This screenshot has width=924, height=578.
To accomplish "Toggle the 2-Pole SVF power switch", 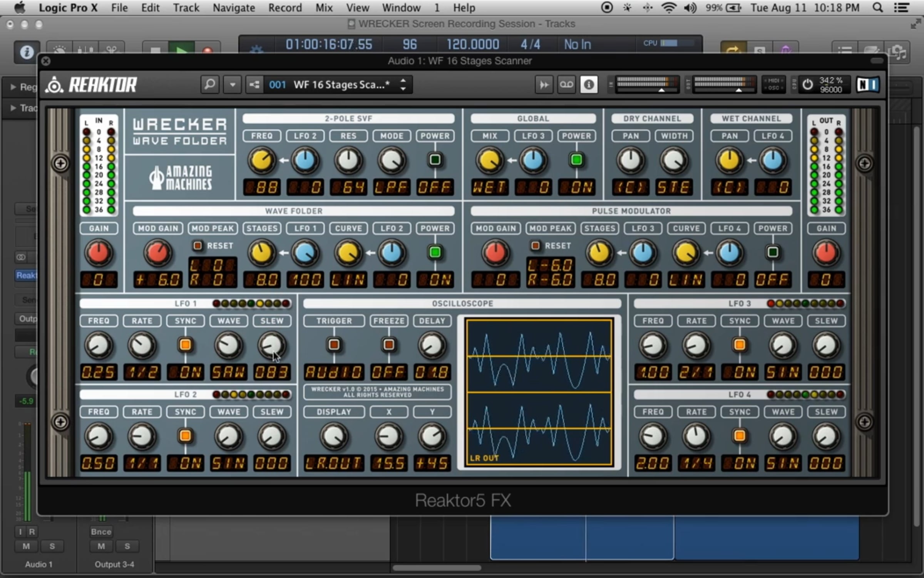I will point(435,160).
